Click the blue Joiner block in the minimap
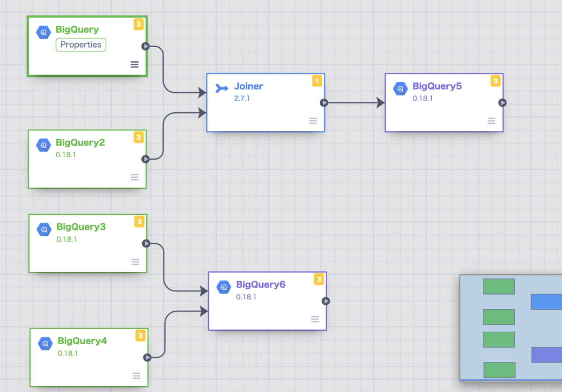The width and height of the screenshot is (562, 392). (546, 302)
